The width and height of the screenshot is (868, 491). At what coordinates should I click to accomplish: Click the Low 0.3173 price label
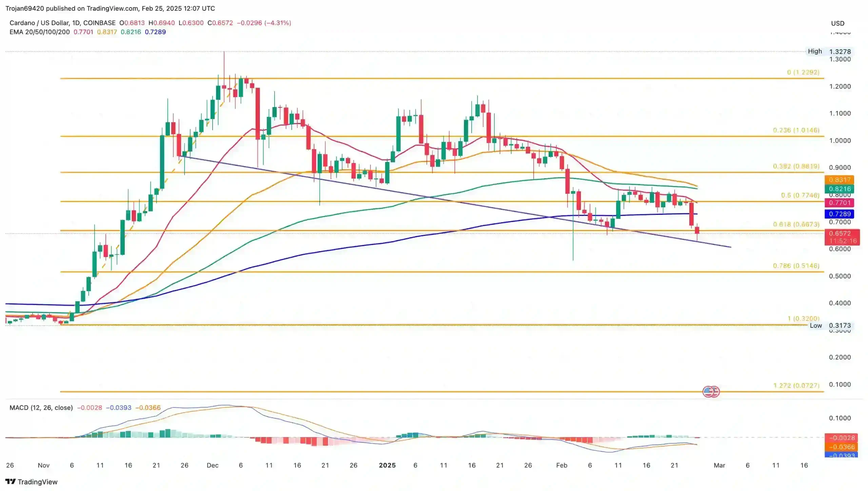click(x=830, y=325)
